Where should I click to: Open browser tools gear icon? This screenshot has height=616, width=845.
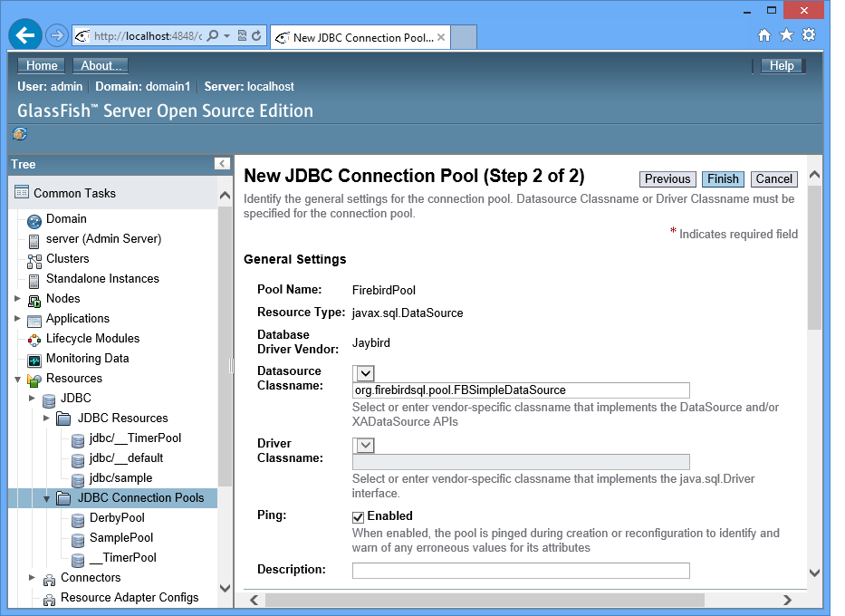pos(809,35)
